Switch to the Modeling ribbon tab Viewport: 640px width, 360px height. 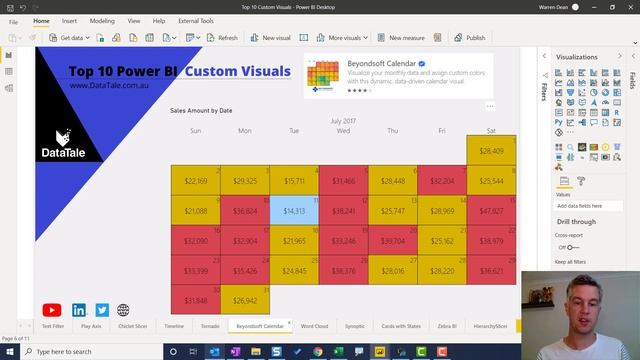pyautogui.click(x=102, y=21)
